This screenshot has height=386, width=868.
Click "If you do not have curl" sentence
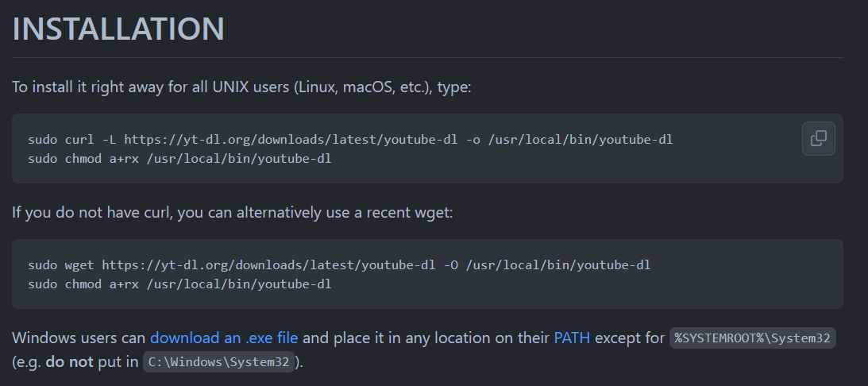(233, 213)
